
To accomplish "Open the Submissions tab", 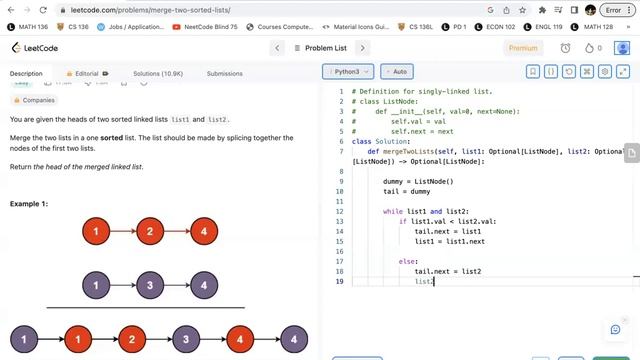I will tap(224, 73).
